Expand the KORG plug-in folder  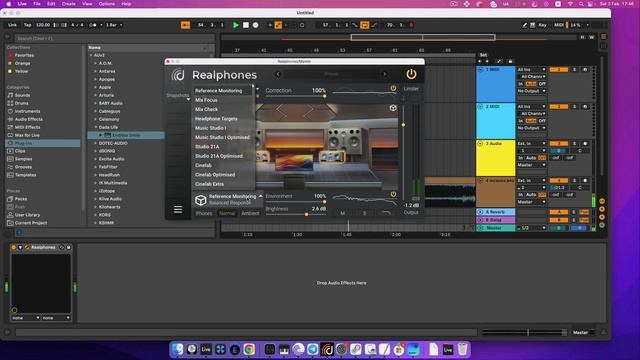[96, 215]
